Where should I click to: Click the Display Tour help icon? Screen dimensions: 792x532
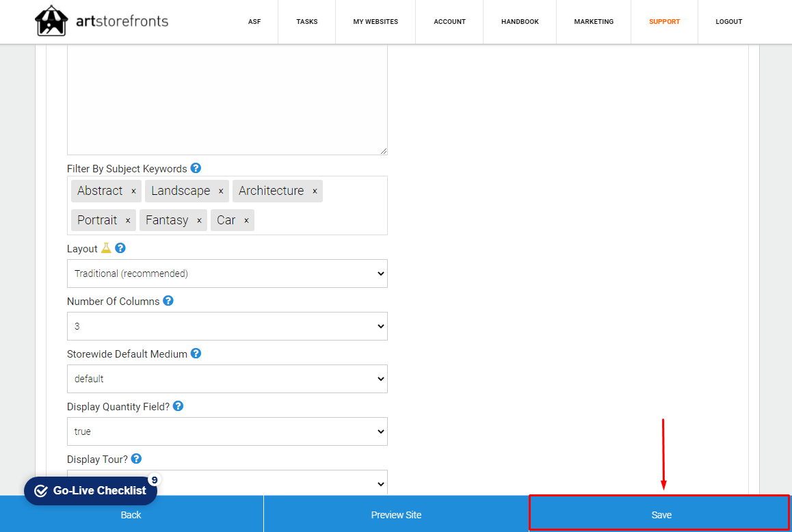[x=136, y=459]
